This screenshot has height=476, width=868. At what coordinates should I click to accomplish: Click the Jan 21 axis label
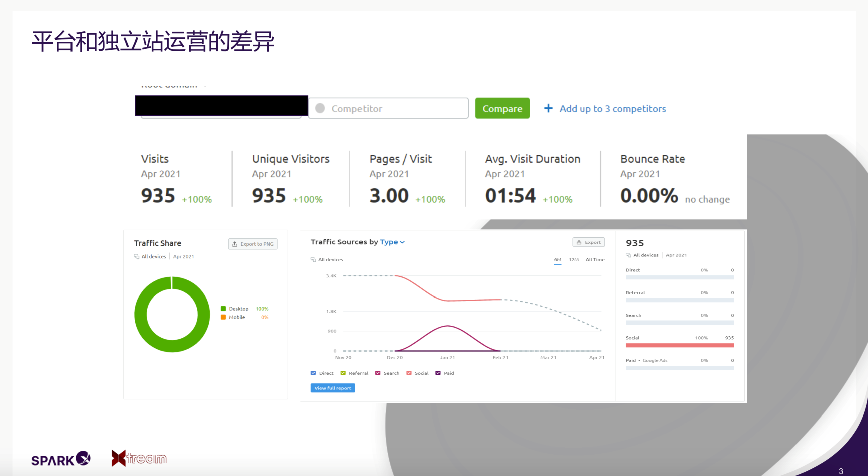click(x=447, y=357)
